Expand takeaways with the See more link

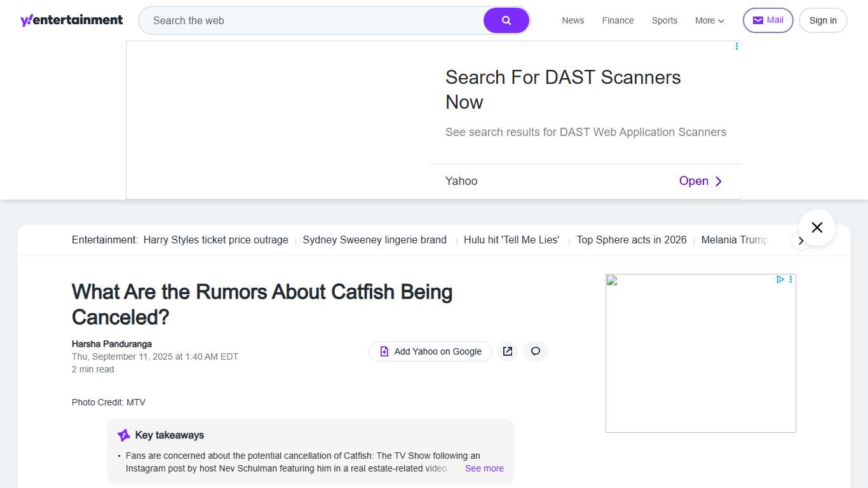tap(484, 468)
